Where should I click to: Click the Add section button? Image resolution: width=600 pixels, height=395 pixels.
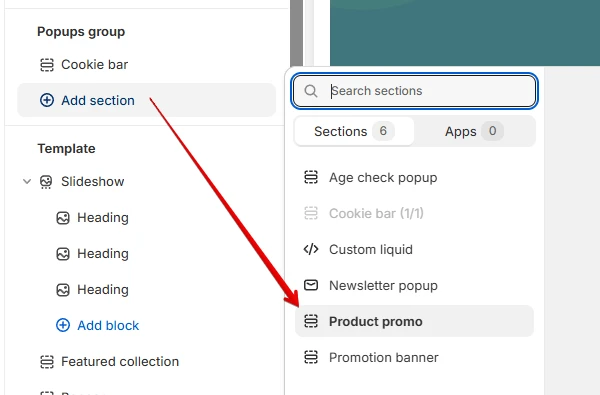coord(147,100)
